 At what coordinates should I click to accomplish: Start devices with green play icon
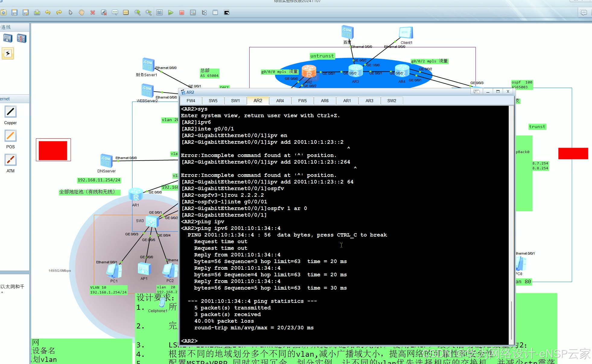point(170,12)
